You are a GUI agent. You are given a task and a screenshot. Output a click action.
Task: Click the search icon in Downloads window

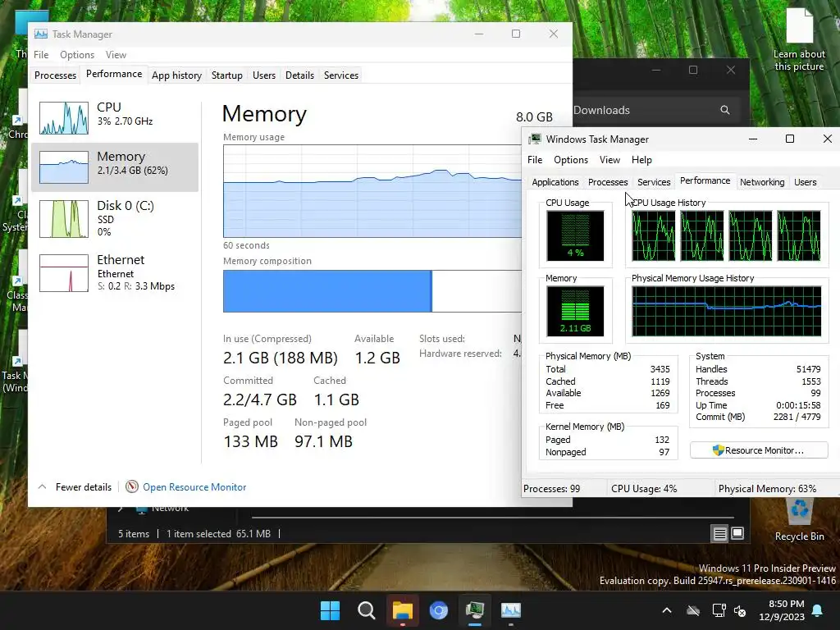(725, 110)
